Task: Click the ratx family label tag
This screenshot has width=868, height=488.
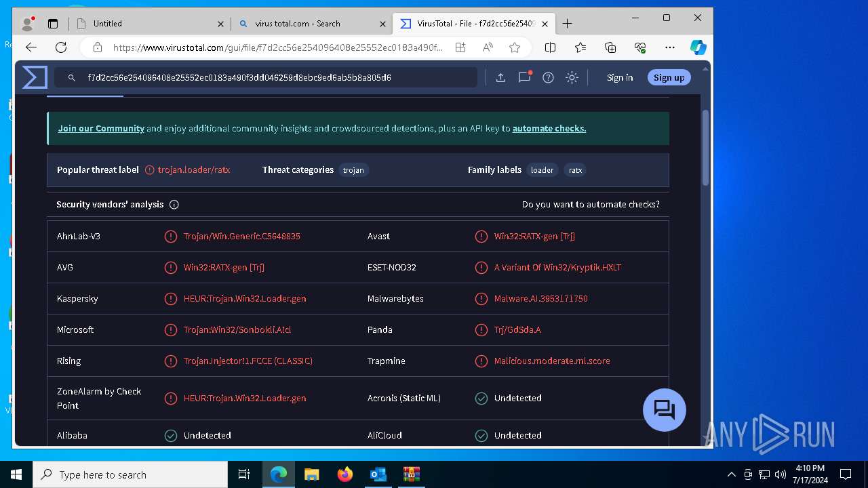Action: [x=575, y=170]
